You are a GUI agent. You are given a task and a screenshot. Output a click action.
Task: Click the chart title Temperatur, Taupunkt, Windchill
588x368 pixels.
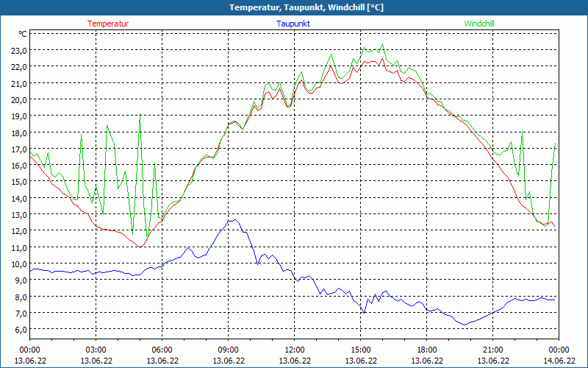[306, 7]
